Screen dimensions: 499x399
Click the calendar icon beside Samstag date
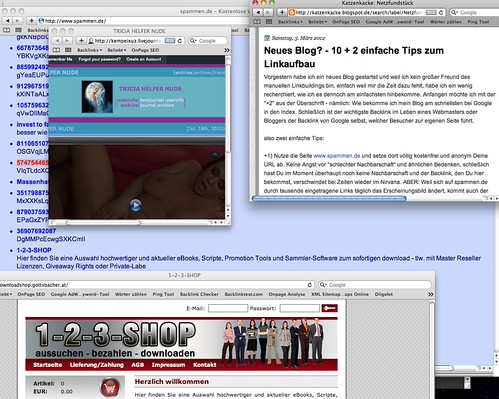point(267,38)
